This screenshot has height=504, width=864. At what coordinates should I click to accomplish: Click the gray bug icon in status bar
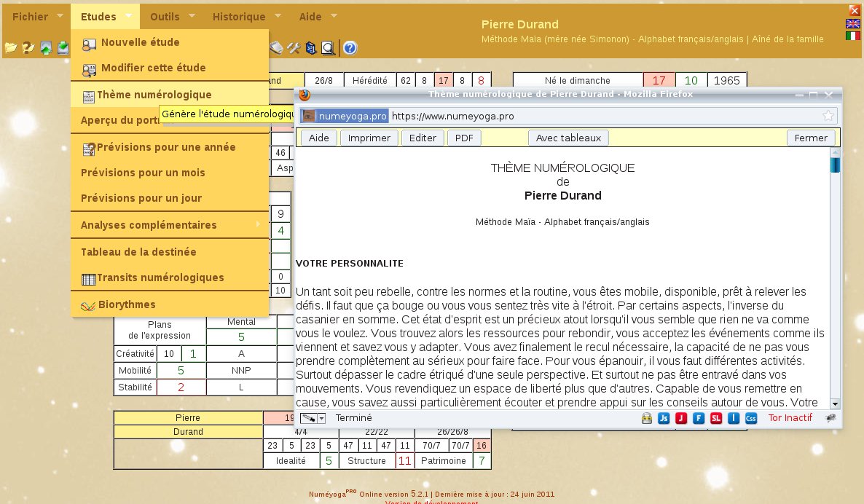coord(830,418)
